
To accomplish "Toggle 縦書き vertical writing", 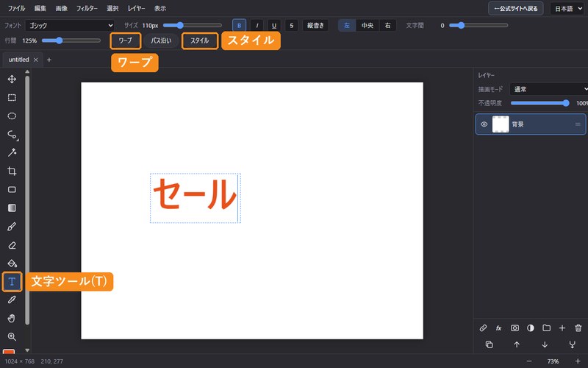I will 315,26.
